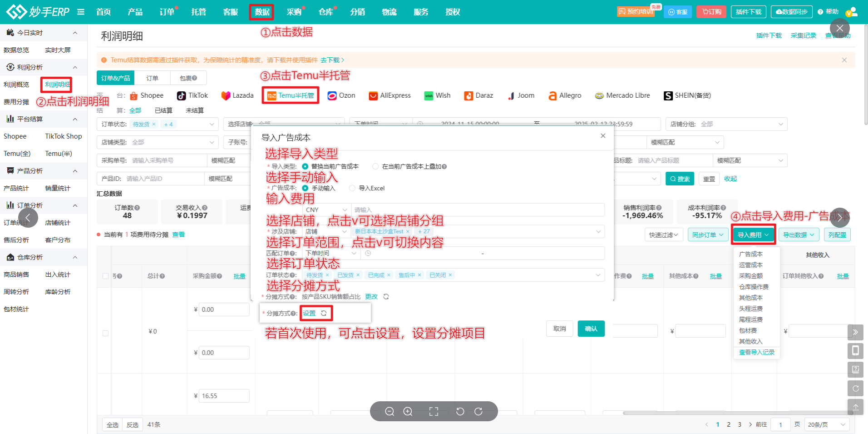
Task: Click the 采购单号 input field
Action: pyautogui.click(x=168, y=160)
